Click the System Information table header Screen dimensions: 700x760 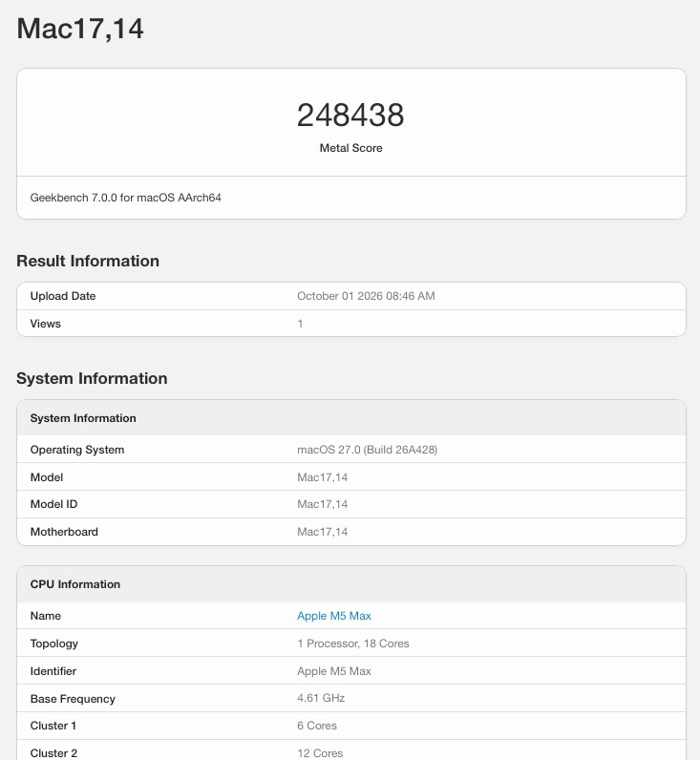[x=351, y=418]
